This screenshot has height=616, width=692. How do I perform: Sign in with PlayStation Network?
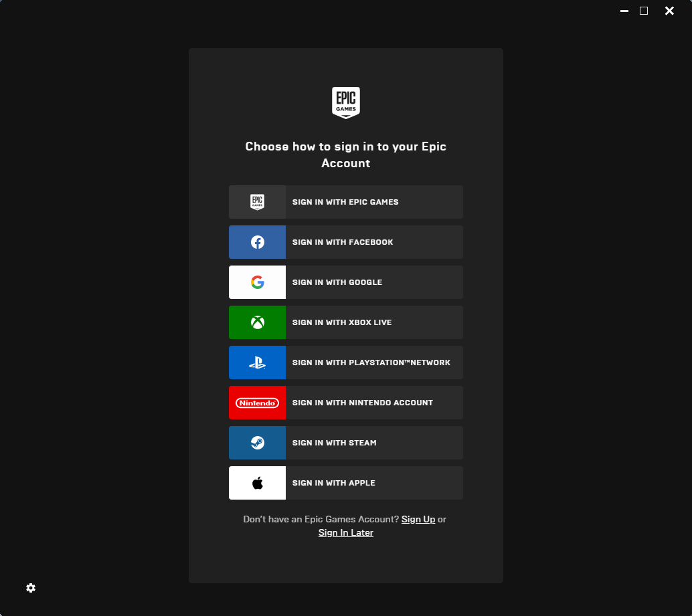[x=345, y=363]
